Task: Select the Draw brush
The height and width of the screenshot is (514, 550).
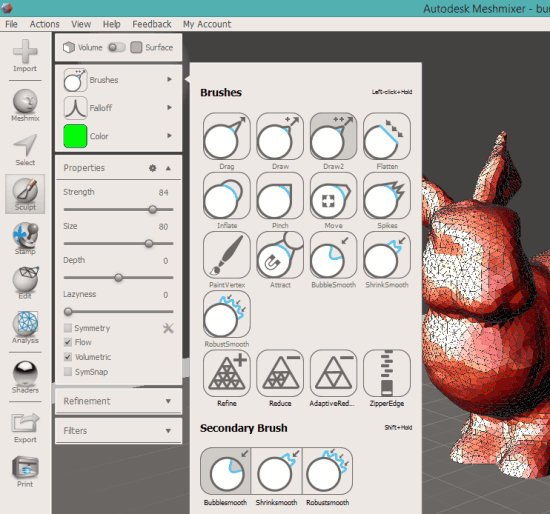Action: click(280, 136)
